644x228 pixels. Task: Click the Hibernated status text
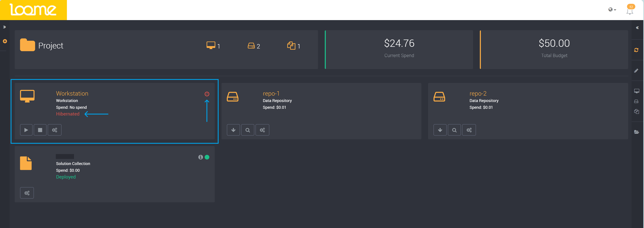coord(68,114)
